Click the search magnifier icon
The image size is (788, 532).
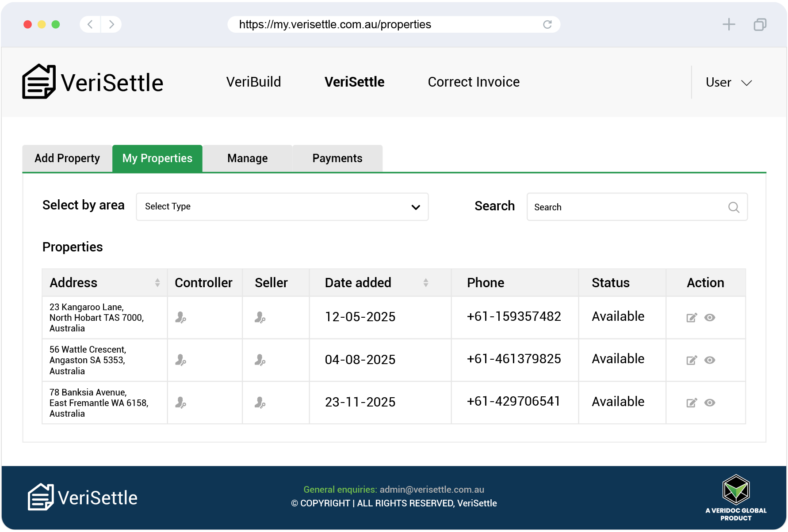[734, 207]
